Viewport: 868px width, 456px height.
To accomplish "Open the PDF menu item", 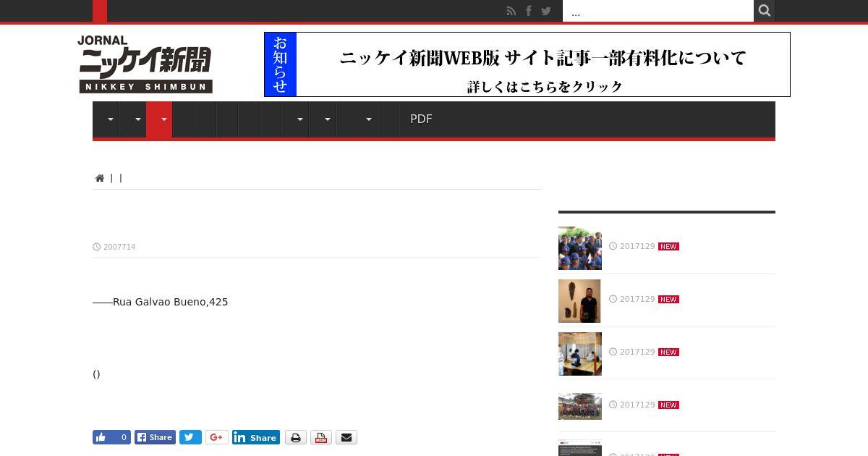I will pyautogui.click(x=421, y=119).
